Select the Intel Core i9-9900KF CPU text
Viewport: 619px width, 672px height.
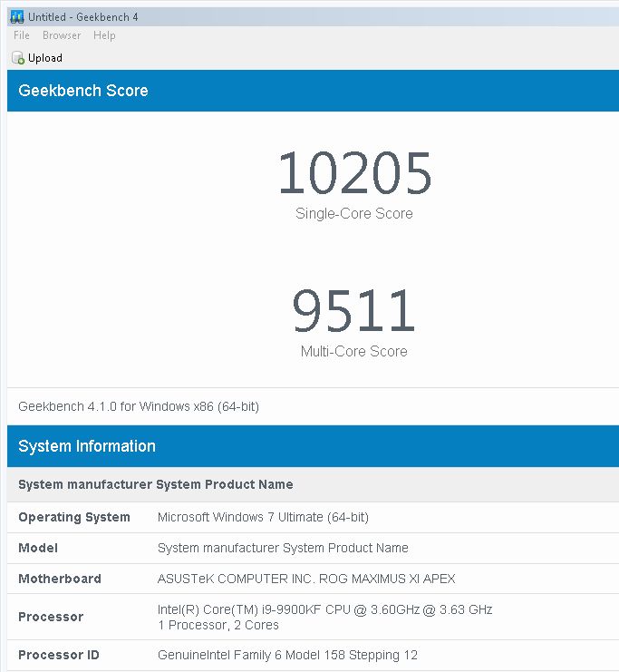325,609
